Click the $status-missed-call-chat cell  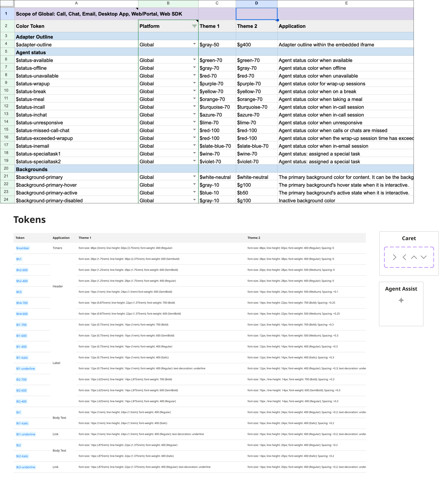tap(76, 130)
